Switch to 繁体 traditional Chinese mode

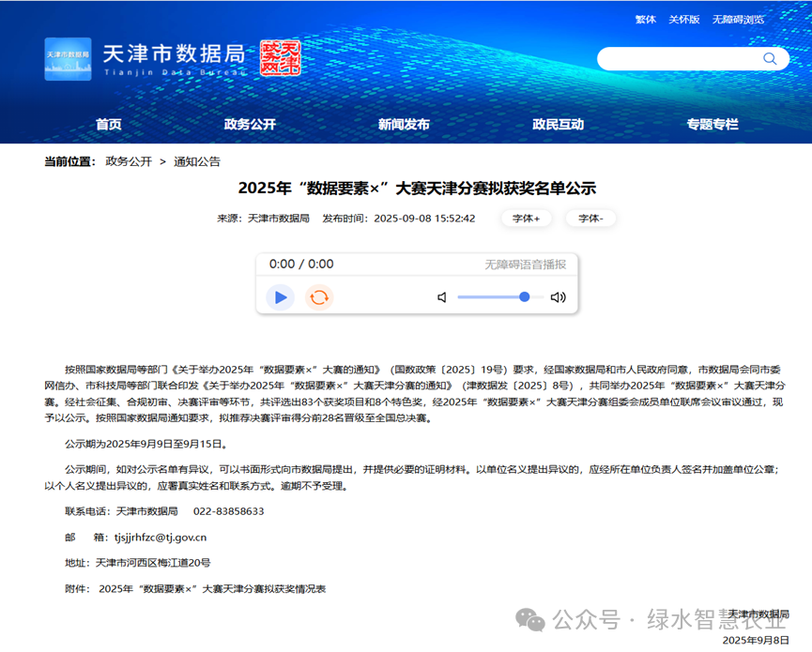645,19
